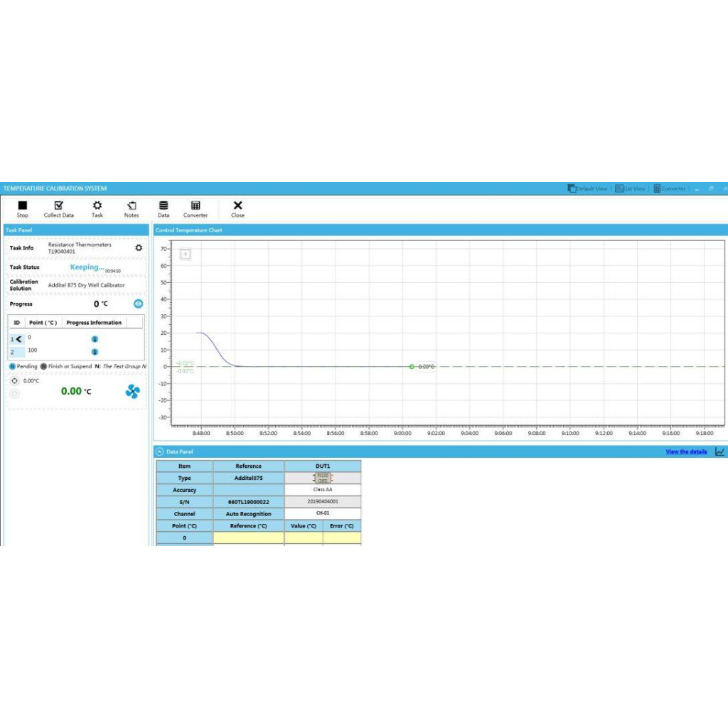This screenshot has height=728, width=728.
Task: Click the green 0.00°C chart marker
Action: tap(412, 367)
